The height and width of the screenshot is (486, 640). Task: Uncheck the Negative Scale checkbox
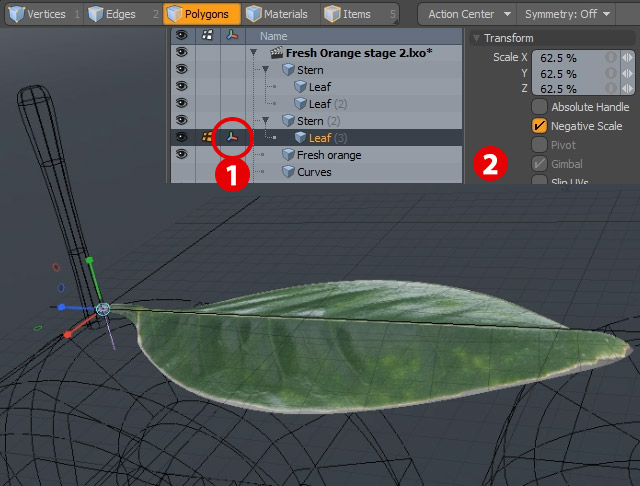pos(539,126)
